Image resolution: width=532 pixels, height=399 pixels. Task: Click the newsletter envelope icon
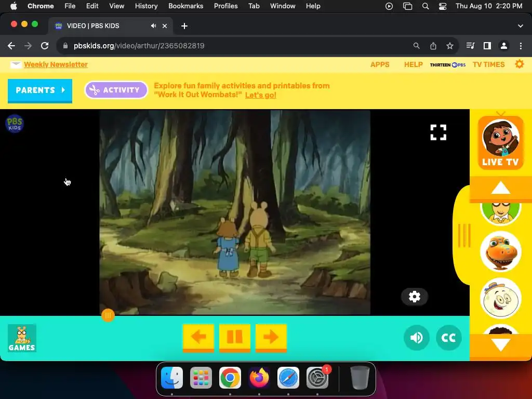pos(16,64)
